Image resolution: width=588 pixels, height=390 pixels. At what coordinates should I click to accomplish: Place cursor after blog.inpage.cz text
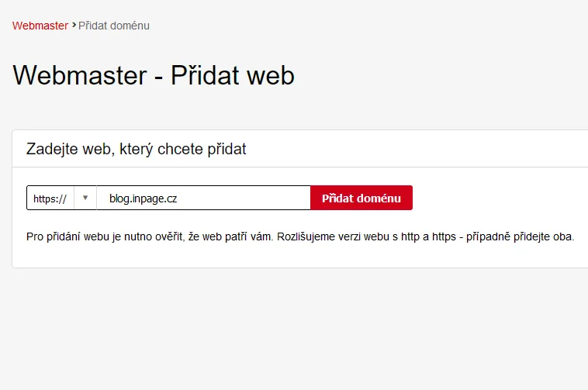pos(178,198)
